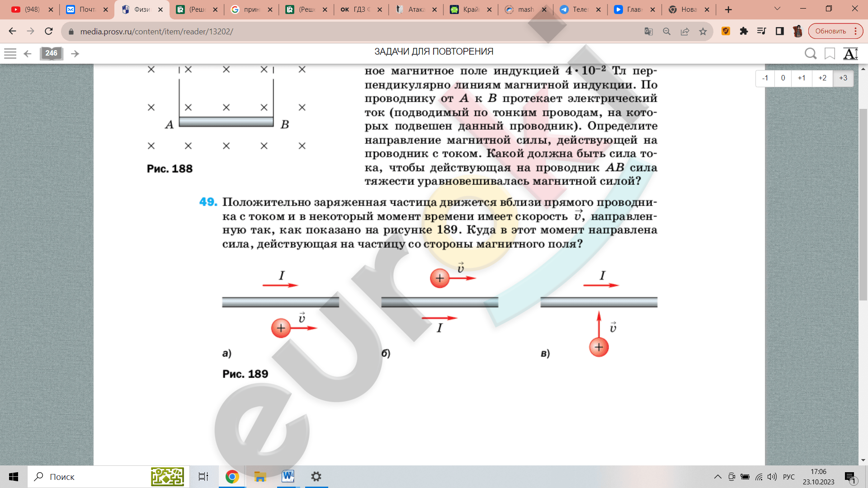This screenshot has width=868, height=488.
Task: Open the Chrome three-dot menu
Action: click(x=856, y=31)
